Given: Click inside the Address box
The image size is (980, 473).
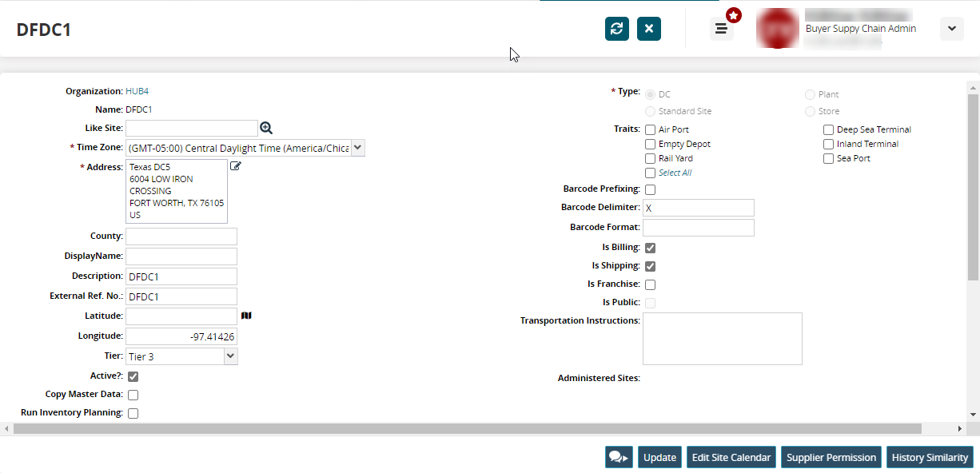Looking at the screenshot, I should [x=177, y=191].
